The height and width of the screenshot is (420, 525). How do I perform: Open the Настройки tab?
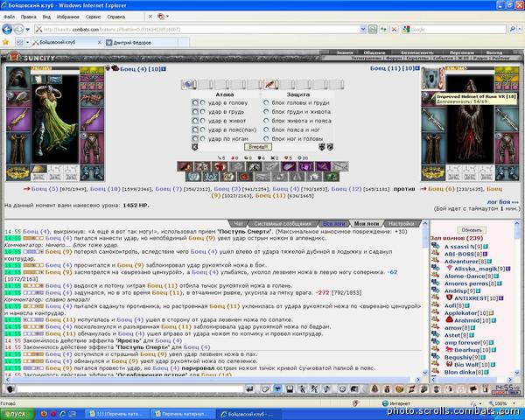402,223
